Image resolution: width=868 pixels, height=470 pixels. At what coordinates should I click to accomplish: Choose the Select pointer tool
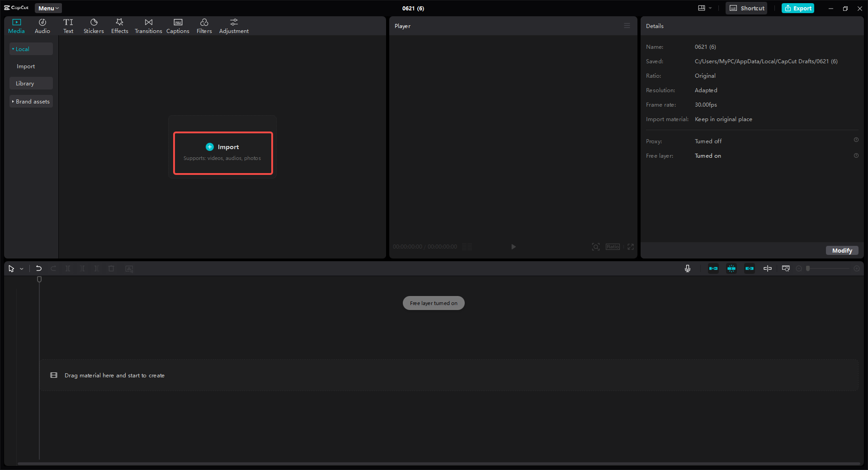click(x=11, y=268)
